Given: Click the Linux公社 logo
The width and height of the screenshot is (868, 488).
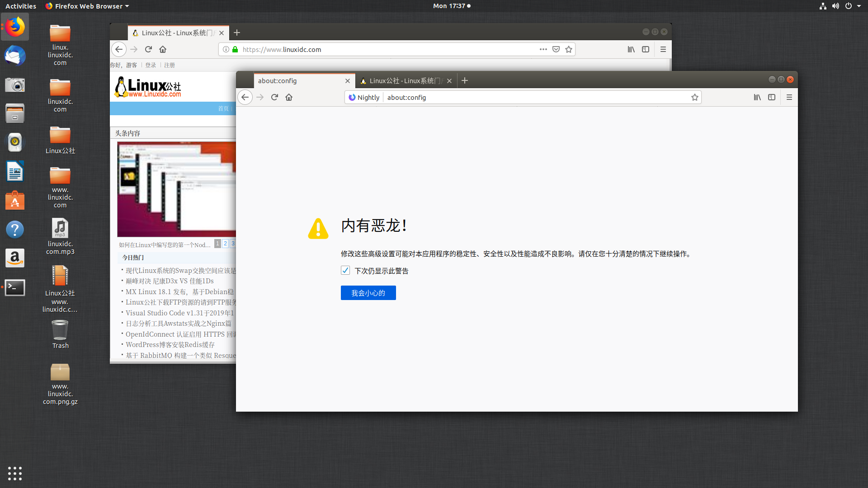Looking at the screenshot, I should [x=148, y=87].
